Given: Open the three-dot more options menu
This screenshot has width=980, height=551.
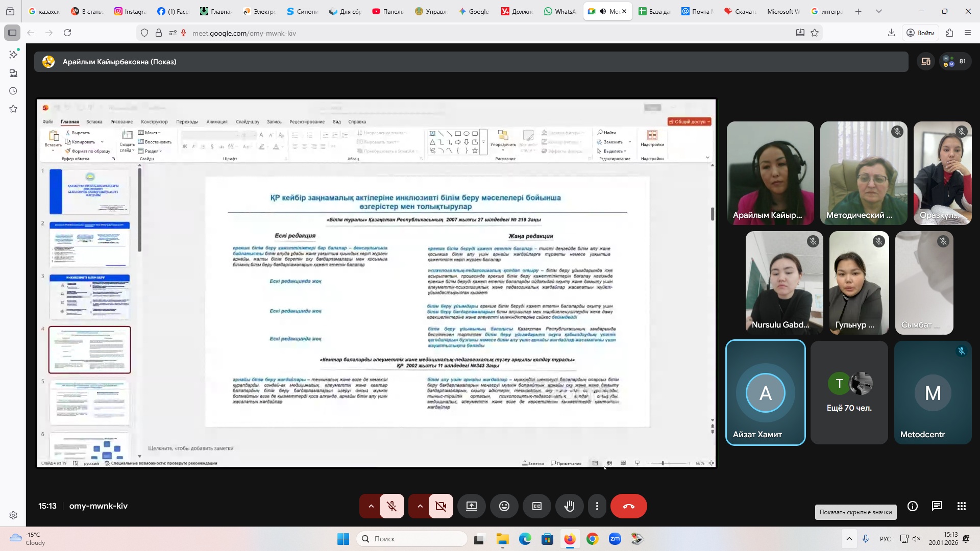Looking at the screenshot, I should point(597,506).
